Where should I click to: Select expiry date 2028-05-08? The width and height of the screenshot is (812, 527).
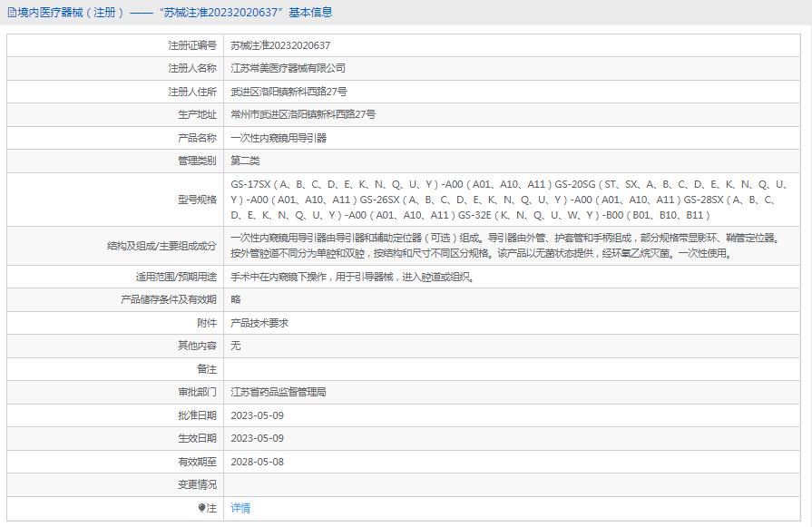coord(258,462)
